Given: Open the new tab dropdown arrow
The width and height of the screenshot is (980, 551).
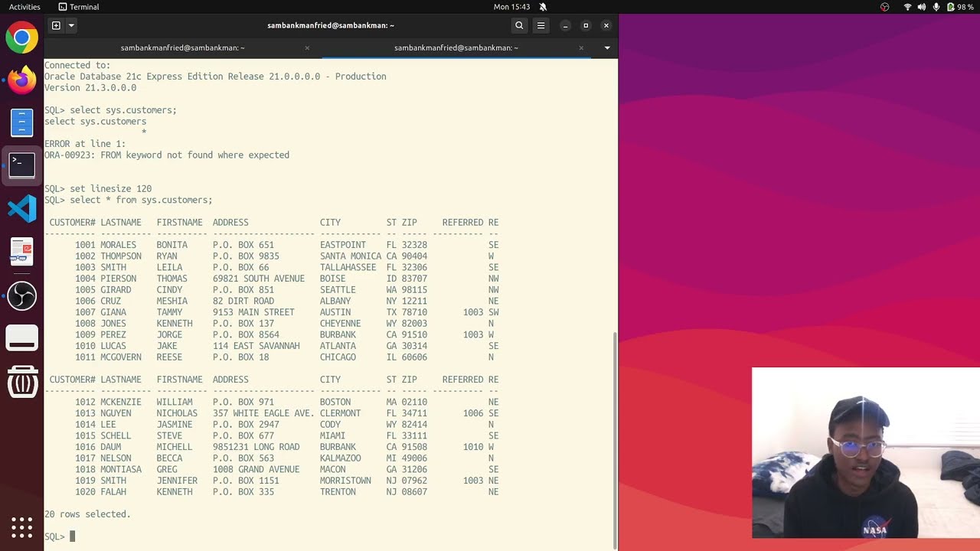Looking at the screenshot, I should point(71,25).
